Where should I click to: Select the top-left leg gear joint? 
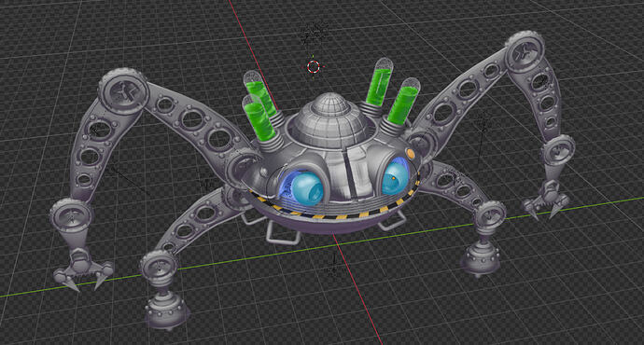click(123, 91)
